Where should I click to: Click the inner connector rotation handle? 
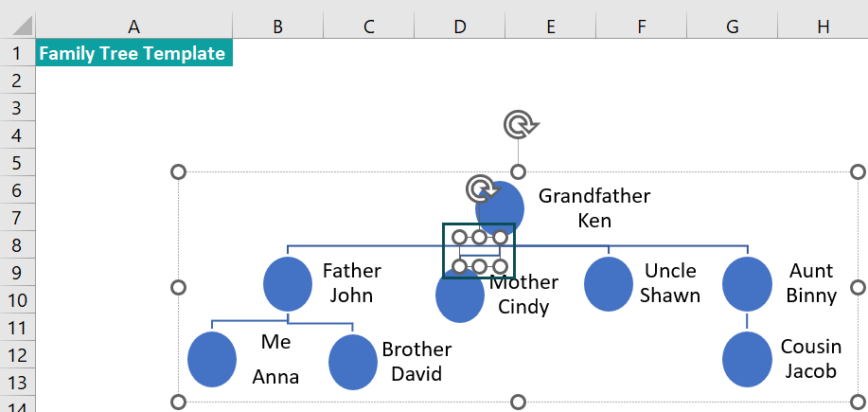pyautogui.click(x=482, y=188)
